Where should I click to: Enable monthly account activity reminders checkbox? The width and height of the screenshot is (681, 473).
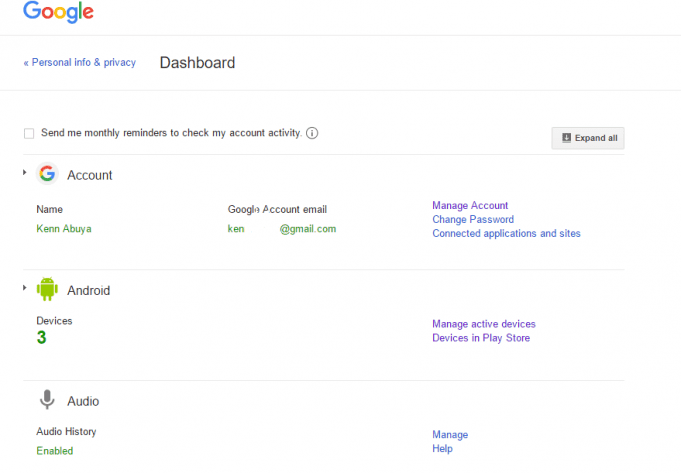pos(29,133)
